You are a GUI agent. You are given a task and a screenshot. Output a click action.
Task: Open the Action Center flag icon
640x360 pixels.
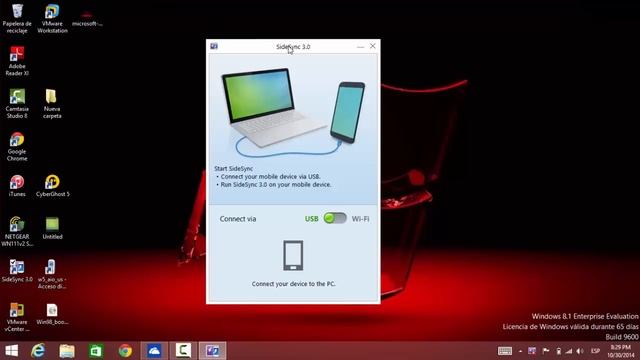[x=546, y=351]
